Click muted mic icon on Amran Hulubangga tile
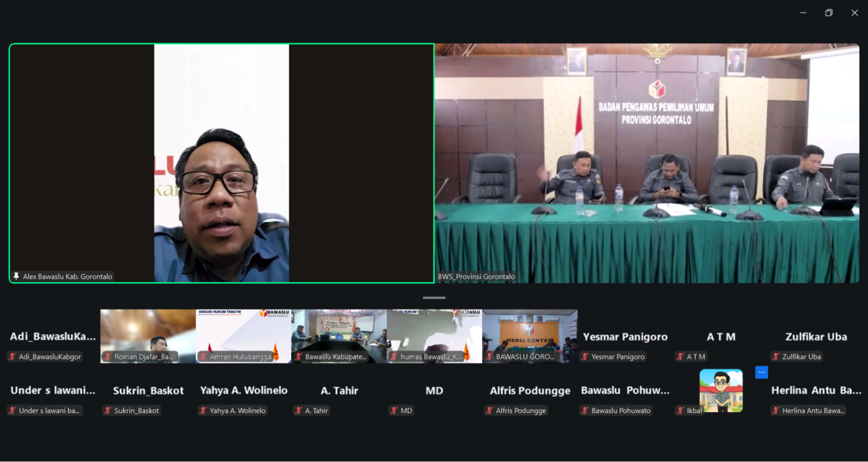868x462 pixels. [x=203, y=357]
